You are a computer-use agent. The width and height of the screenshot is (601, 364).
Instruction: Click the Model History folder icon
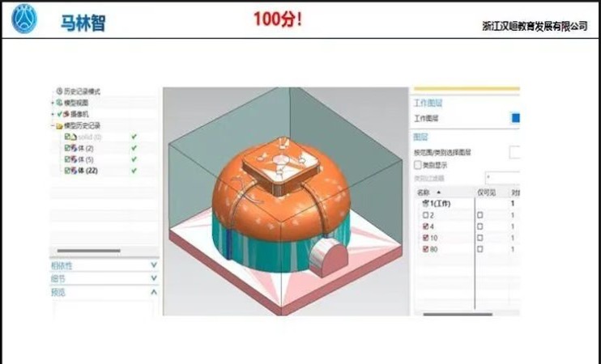coord(59,126)
